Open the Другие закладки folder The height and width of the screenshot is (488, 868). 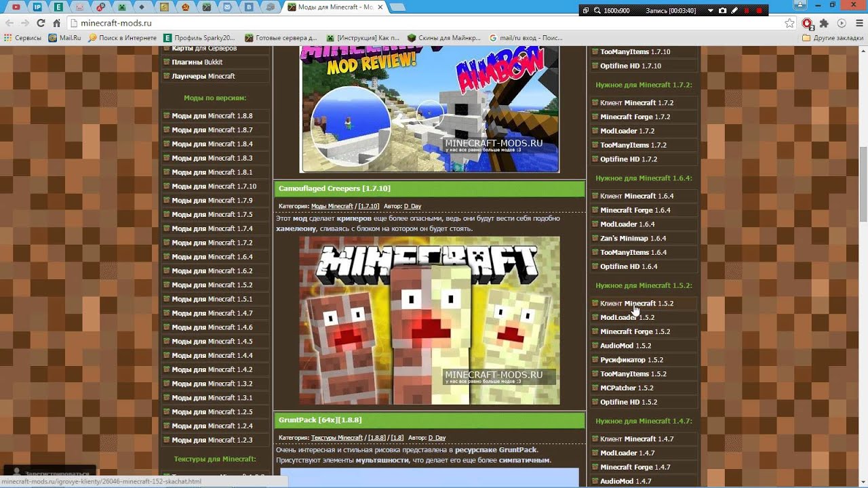coord(833,38)
